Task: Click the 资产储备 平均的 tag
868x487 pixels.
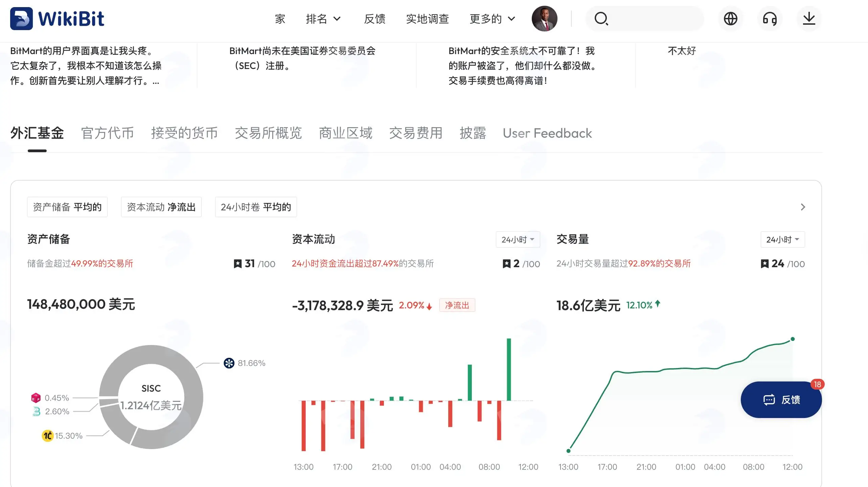Action: coord(67,207)
